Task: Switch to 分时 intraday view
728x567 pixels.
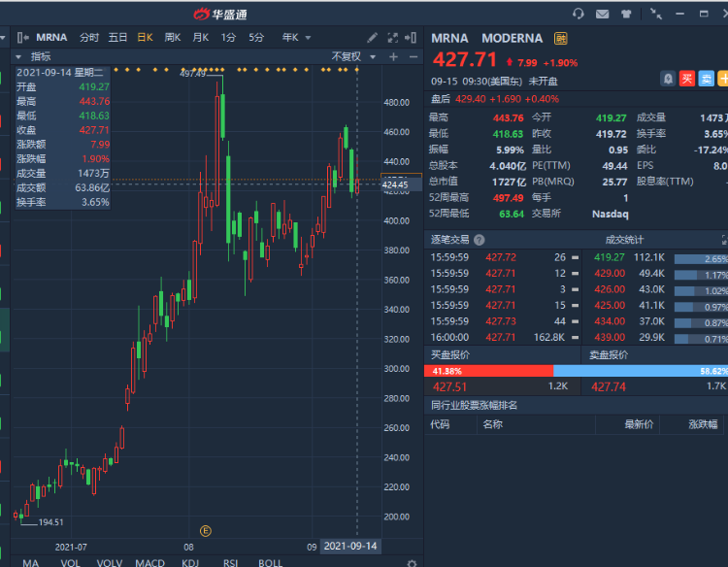Action: [x=88, y=38]
